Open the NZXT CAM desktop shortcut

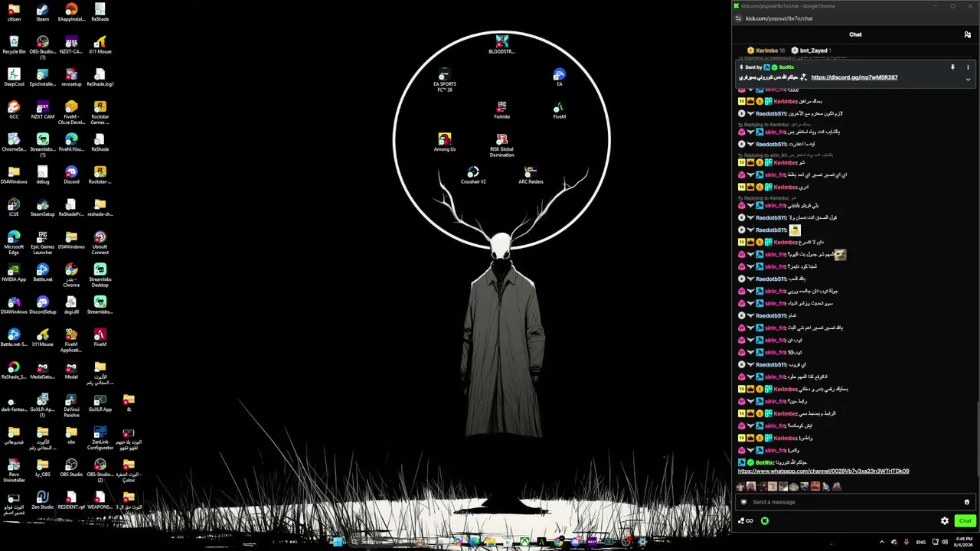42,110
